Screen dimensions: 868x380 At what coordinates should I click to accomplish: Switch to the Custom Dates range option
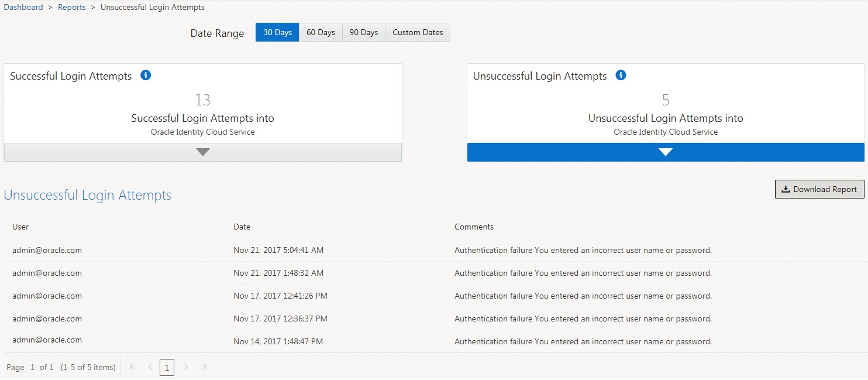[417, 32]
